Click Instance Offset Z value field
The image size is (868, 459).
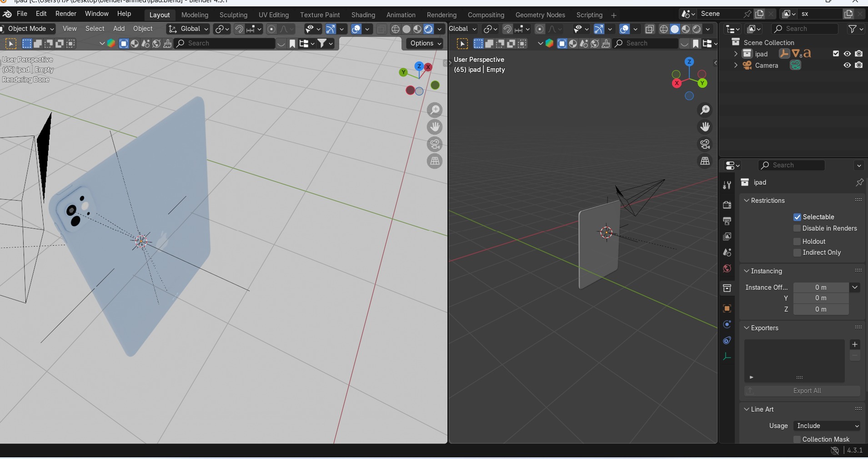point(821,309)
